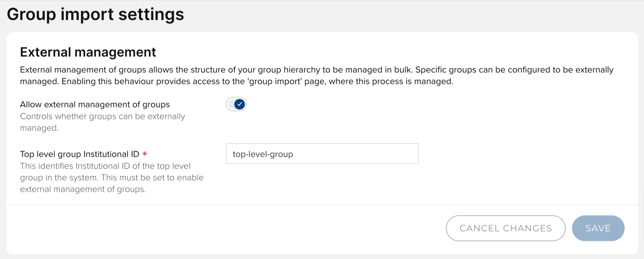Click the empty right end of the ID input
This screenshot has height=259, width=644.
coord(398,154)
